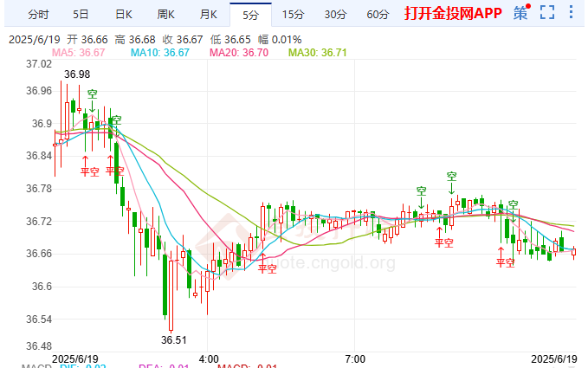Click the 策 strategy icon
This screenshot has height=368, width=588.
coord(521,12)
